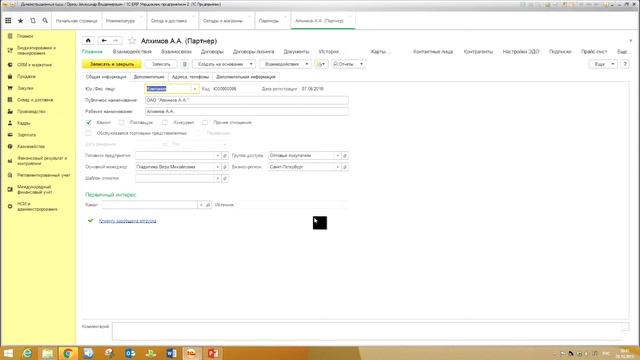Navigate back with left arrow
The width and height of the screenshot is (640, 360).
[x=104, y=40]
